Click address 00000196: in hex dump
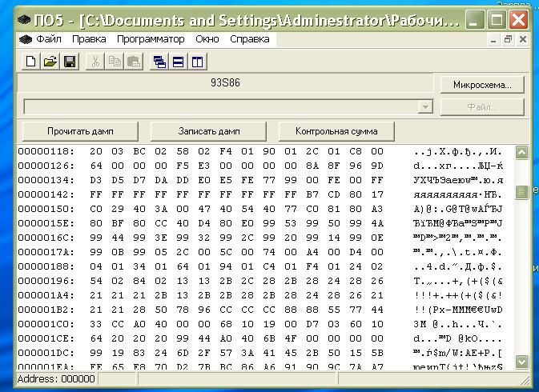Screen dimensions: 539x392 coord(46,281)
